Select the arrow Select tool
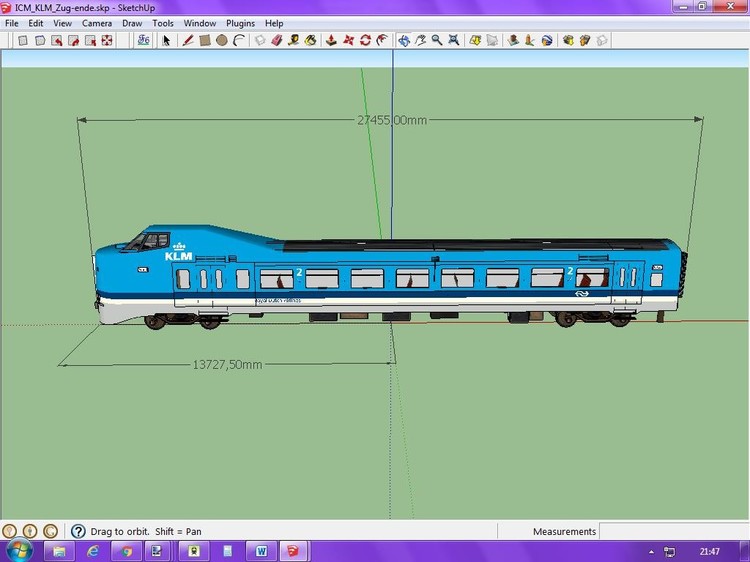The width and height of the screenshot is (750, 562). pyautogui.click(x=166, y=41)
